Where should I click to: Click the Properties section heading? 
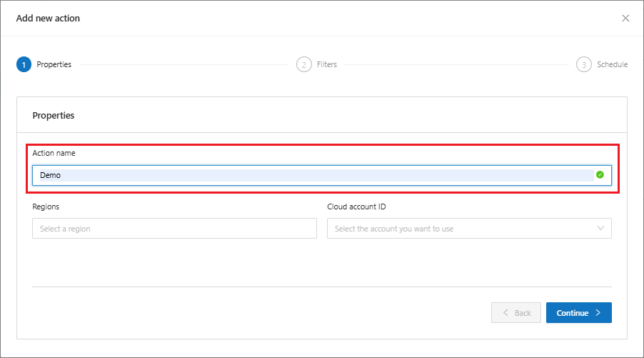click(x=54, y=115)
